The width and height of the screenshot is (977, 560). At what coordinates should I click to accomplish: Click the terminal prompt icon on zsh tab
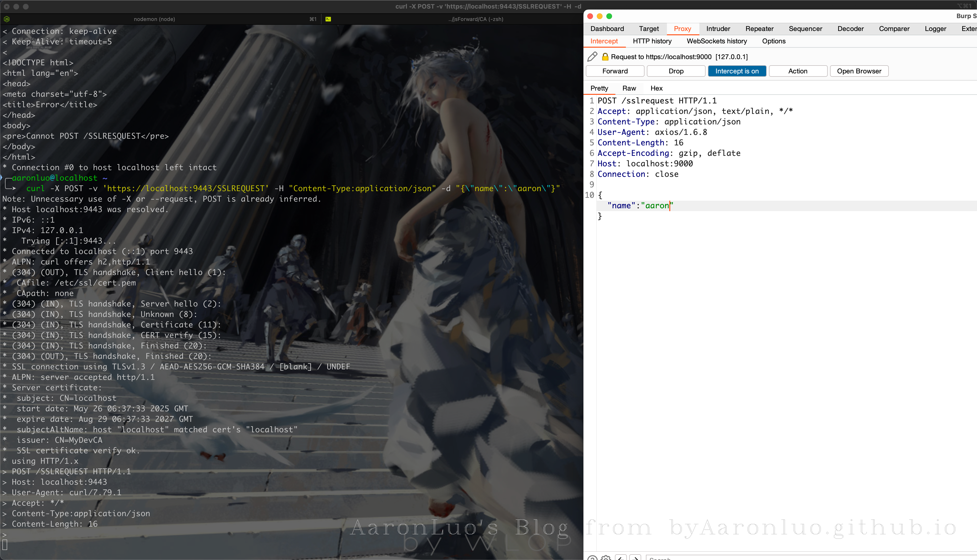point(328,19)
